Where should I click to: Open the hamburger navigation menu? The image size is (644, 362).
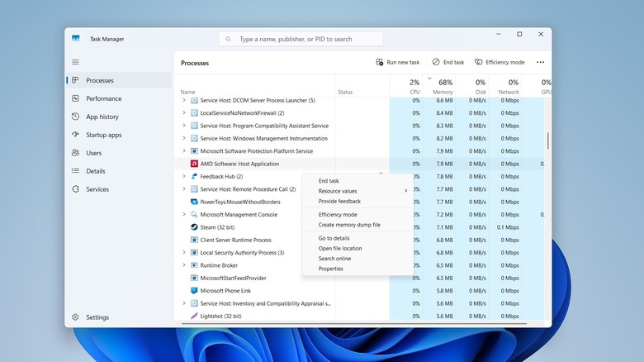tap(75, 62)
